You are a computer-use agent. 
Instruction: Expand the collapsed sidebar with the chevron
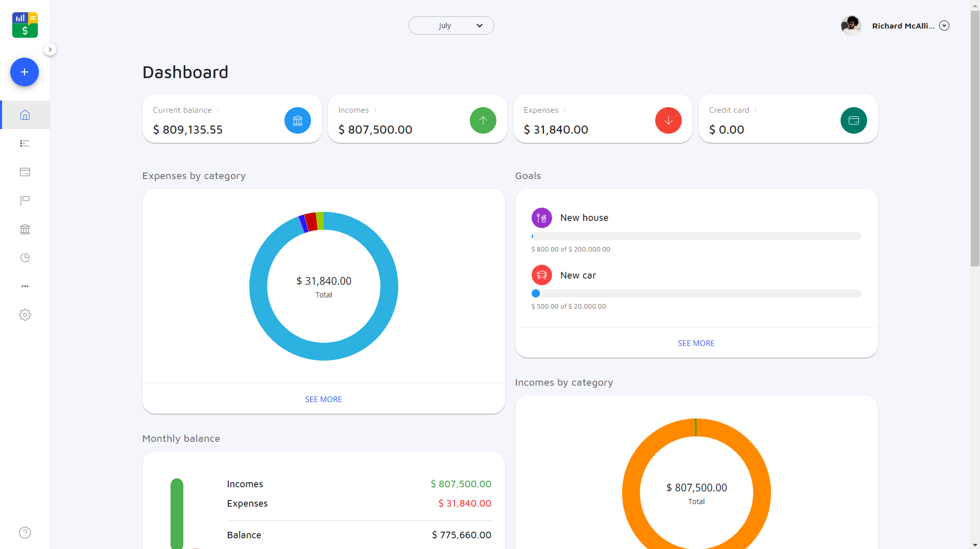pos(50,49)
